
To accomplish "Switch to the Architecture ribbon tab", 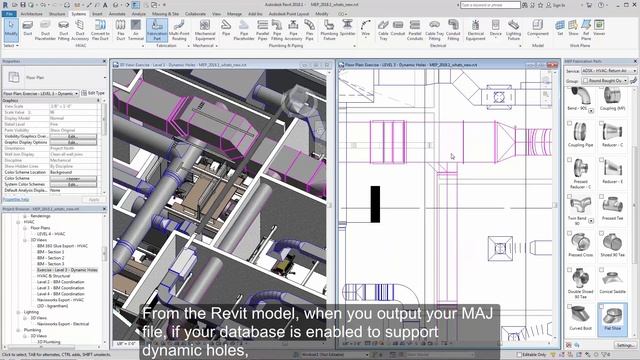I will tap(31, 14).
